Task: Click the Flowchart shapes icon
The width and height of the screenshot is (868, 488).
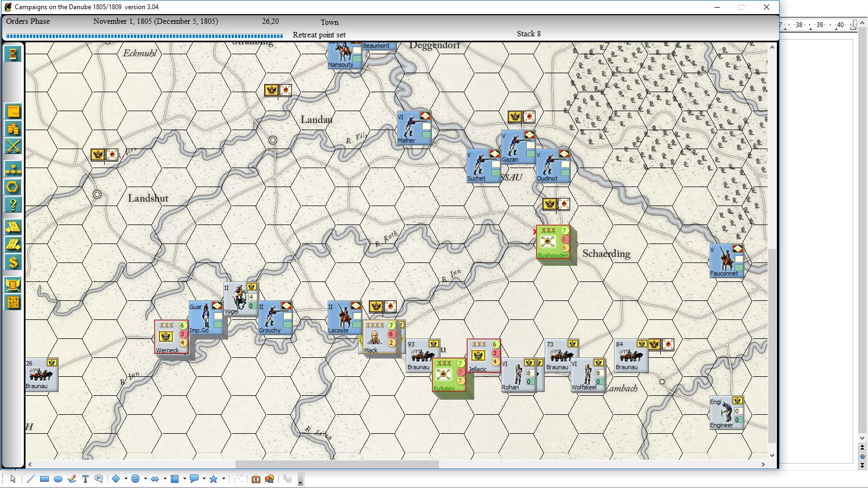Action: click(175, 479)
